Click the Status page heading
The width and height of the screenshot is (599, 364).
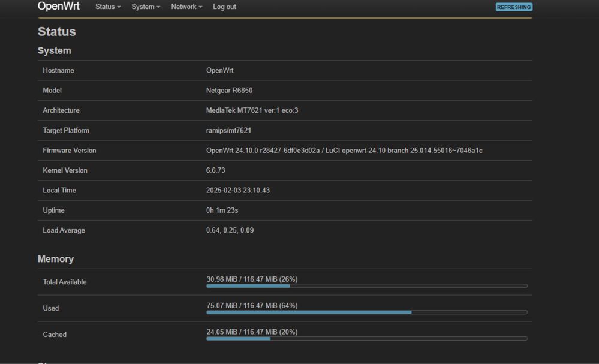56,32
